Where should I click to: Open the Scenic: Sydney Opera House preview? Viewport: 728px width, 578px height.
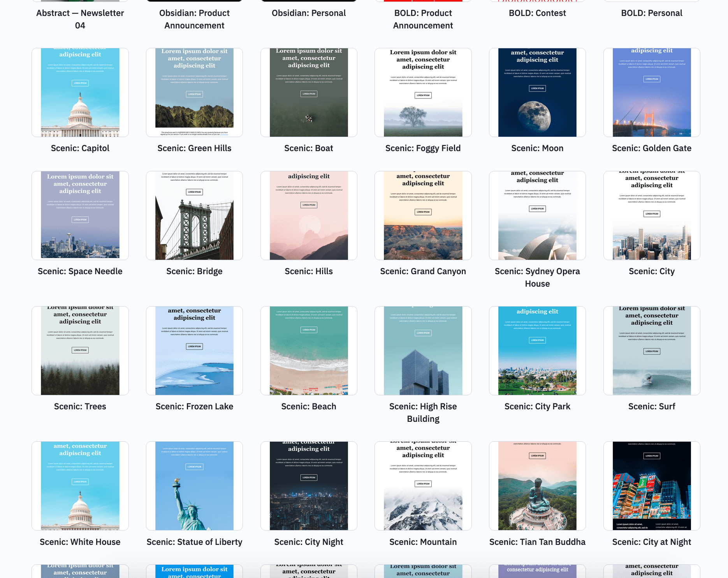coord(537,215)
